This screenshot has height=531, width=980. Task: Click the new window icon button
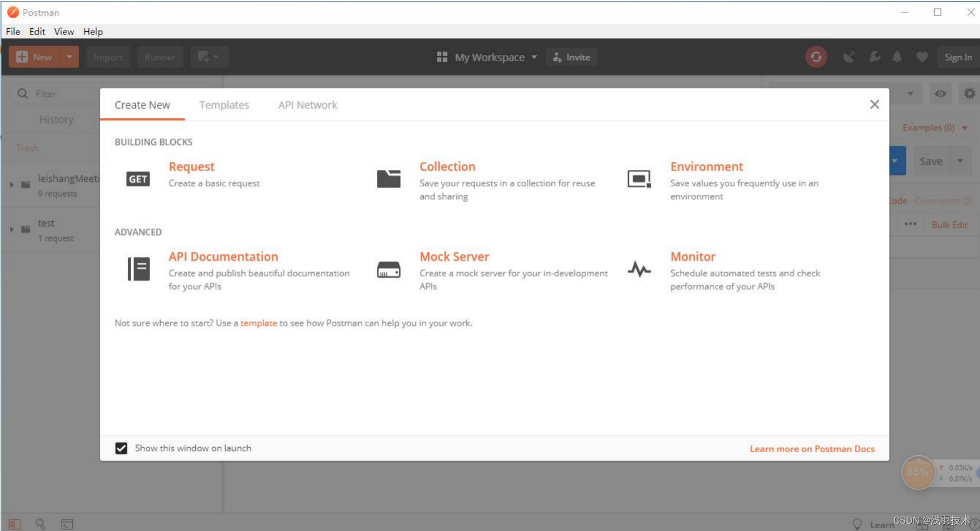(x=209, y=57)
